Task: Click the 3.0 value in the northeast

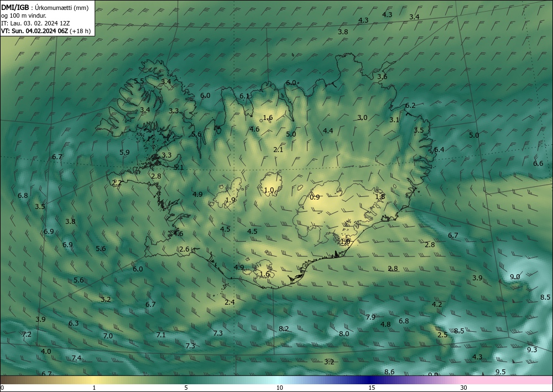Action: (x=362, y=117)
